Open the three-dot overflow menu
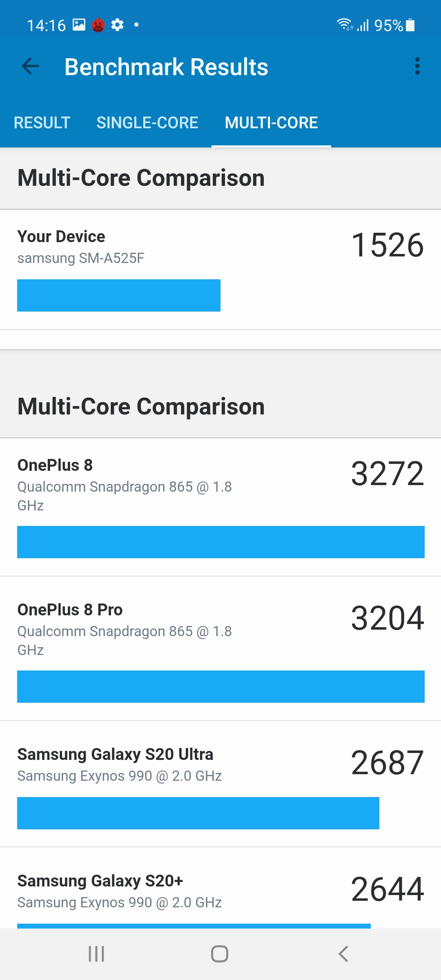 [x=417, y=66]
